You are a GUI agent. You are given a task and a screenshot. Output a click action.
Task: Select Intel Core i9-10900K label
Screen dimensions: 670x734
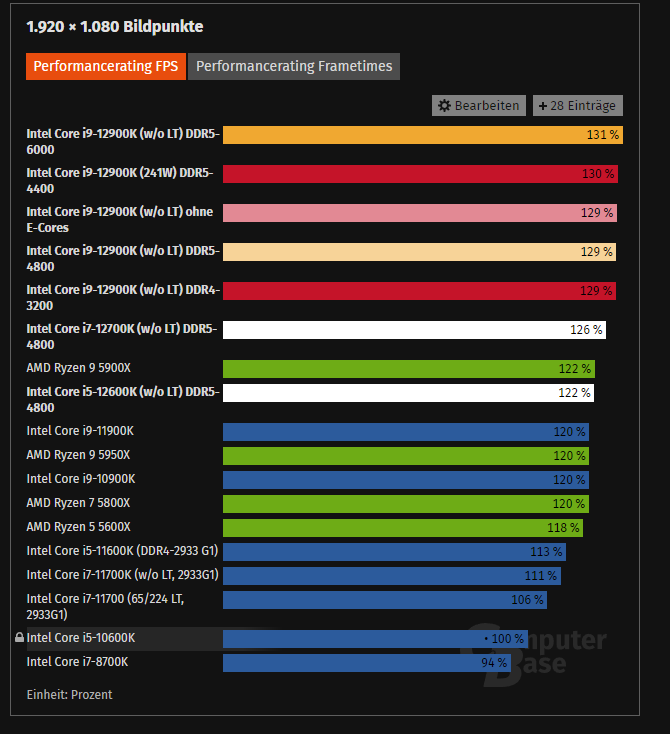[81, 479]
